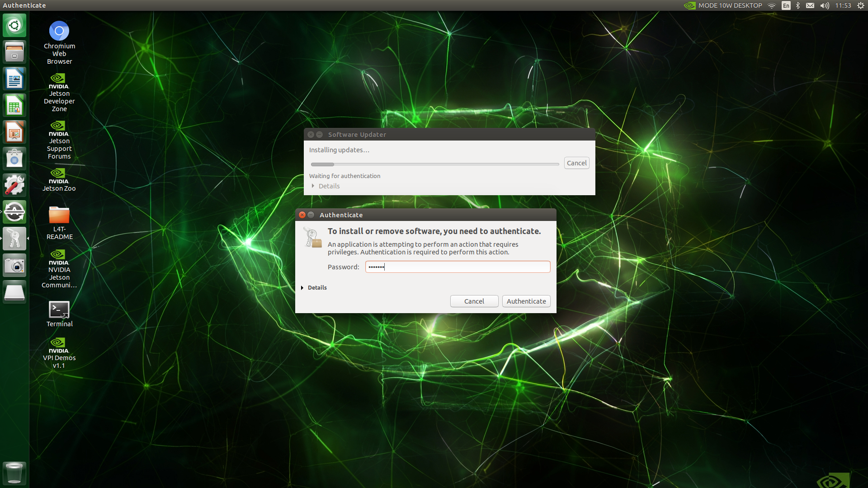Image resolution: width=868 pixels, height=488 pixels.
Task: Open LibreOffice Writer from launcher
Action: pos(14,80)
